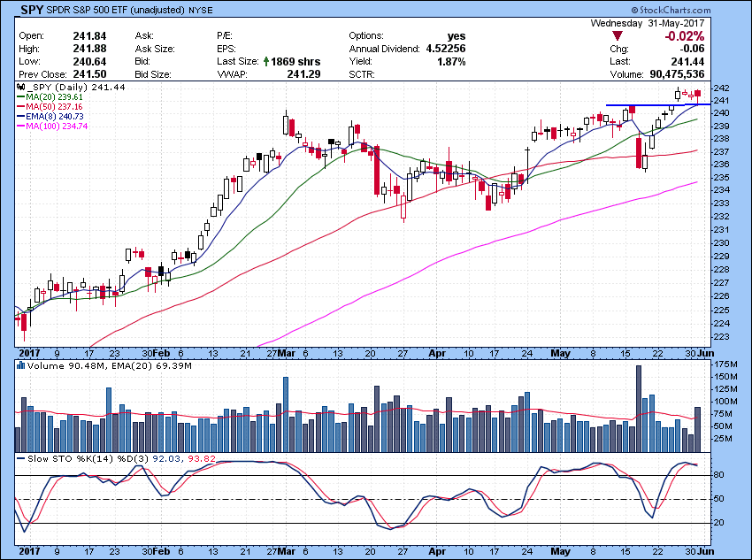
Task: Open the StockCharts.com copyright link
Action: pyautogui.click(x=671, y=10)
